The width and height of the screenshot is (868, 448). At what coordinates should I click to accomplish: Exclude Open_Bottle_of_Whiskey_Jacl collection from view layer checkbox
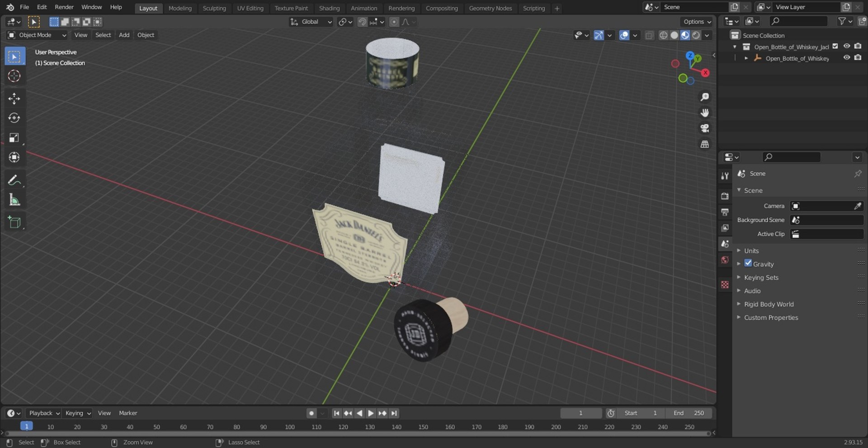click(835, 46)
